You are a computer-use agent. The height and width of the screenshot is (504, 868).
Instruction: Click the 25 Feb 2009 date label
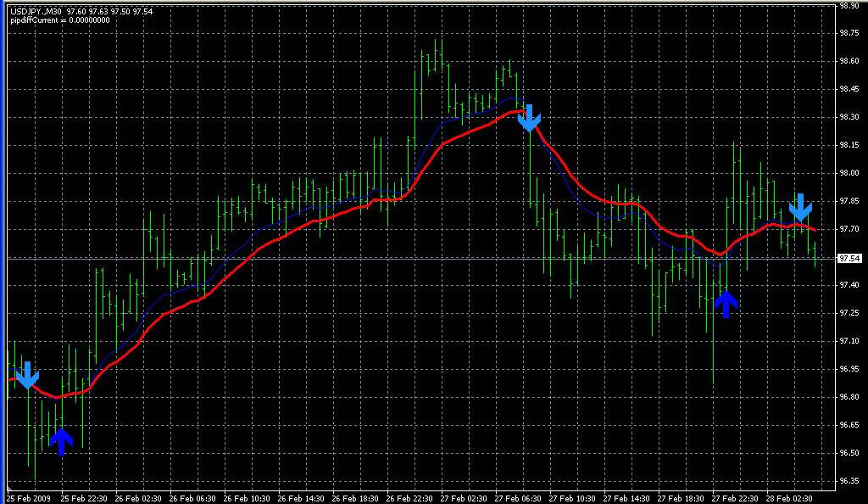[x=29, y=498]
